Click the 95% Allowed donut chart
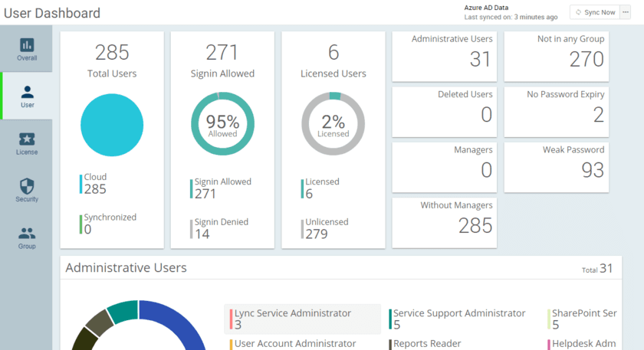Image resolution: width=644 pixels, height=350 pixels. 222,125
